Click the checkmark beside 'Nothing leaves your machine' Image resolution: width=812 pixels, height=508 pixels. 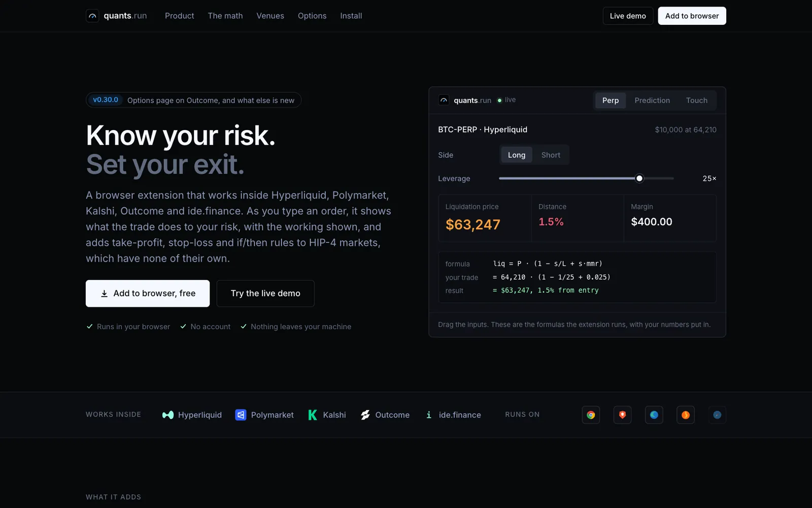tap(244, 326)
